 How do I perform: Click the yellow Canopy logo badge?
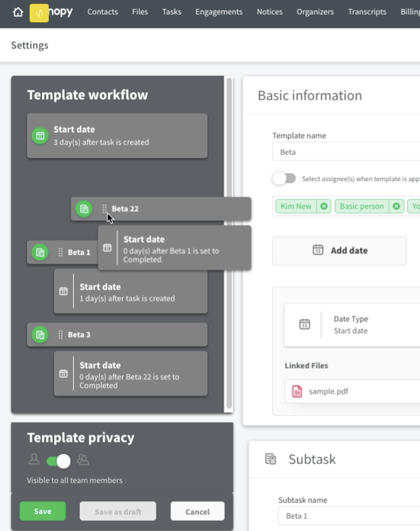[x=39, y=13]
